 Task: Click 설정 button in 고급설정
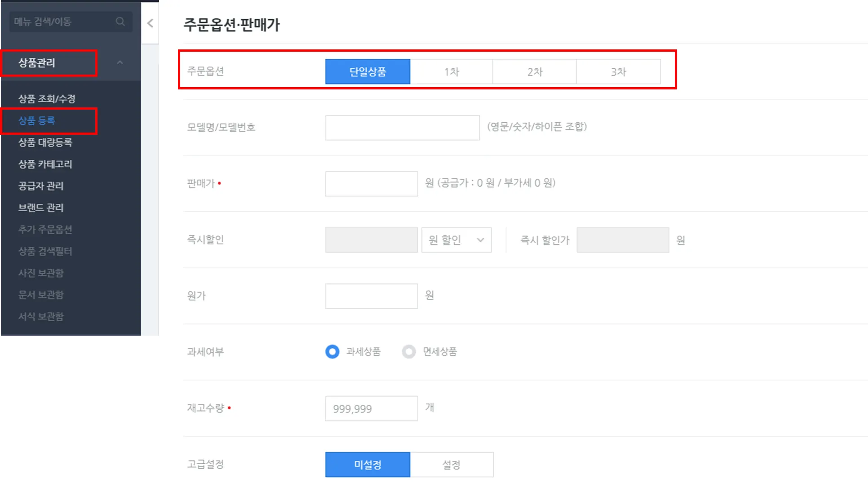pyautogui.click(x=451, y=465)
